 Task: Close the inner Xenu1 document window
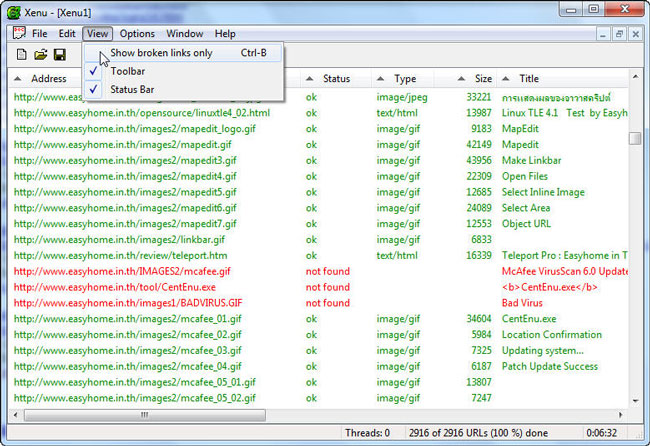pyautogui.click(x=637, y=34)
